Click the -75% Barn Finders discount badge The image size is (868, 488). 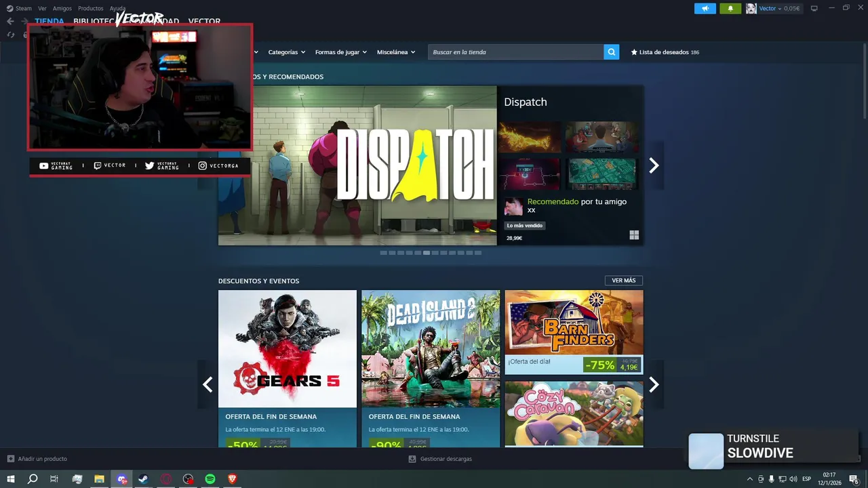tap(599, 365)
